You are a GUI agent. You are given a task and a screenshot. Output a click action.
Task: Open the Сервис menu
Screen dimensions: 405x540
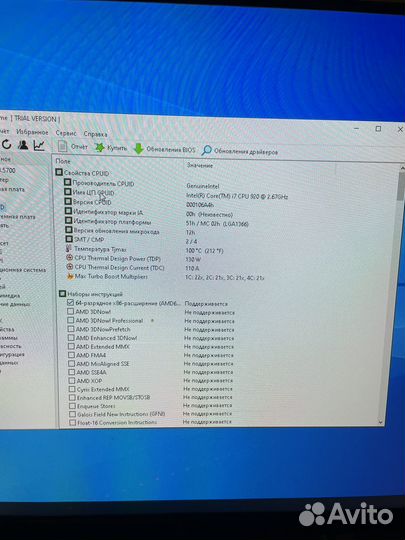[66, 133]
